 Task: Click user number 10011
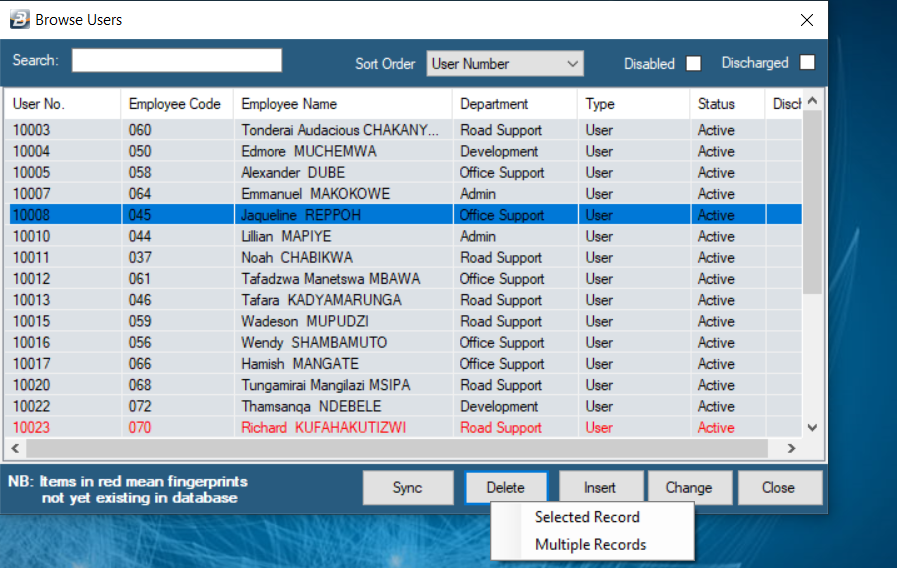click(x=31, y=257)
